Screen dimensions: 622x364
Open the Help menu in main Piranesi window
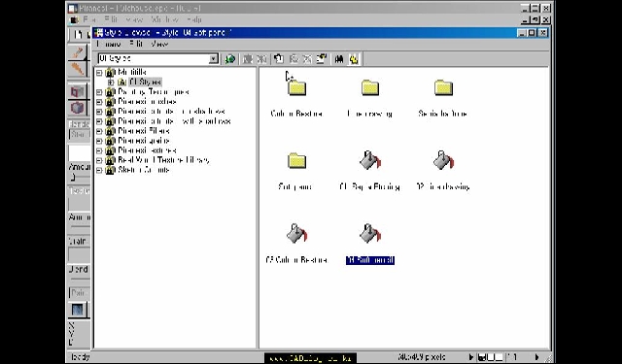click(x=194, y=19)
